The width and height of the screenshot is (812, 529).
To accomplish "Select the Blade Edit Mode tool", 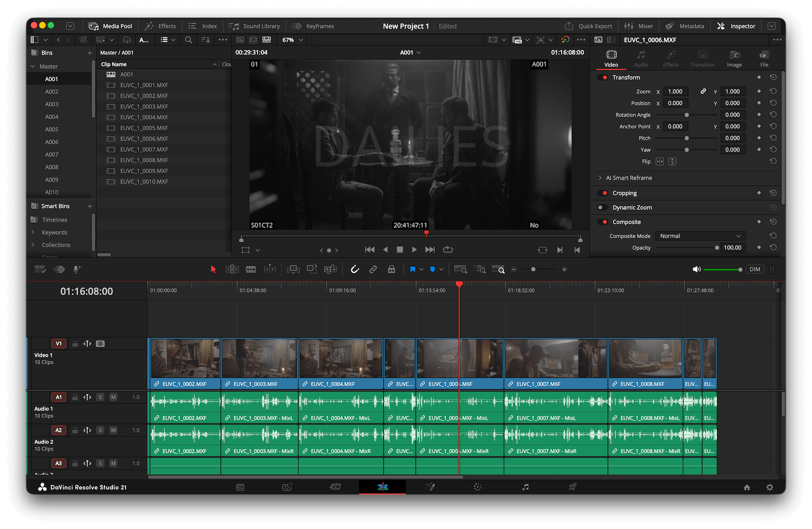I will [251, 269].
